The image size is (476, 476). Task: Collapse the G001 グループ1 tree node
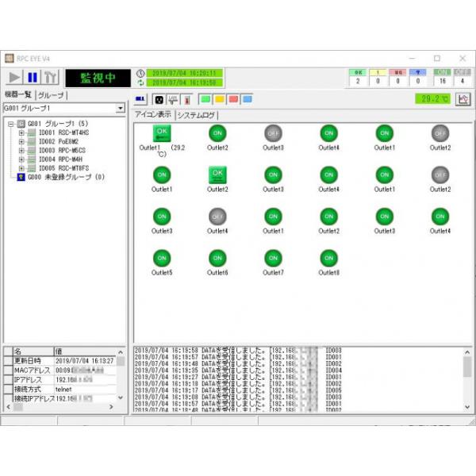click(x=11, y=124)
